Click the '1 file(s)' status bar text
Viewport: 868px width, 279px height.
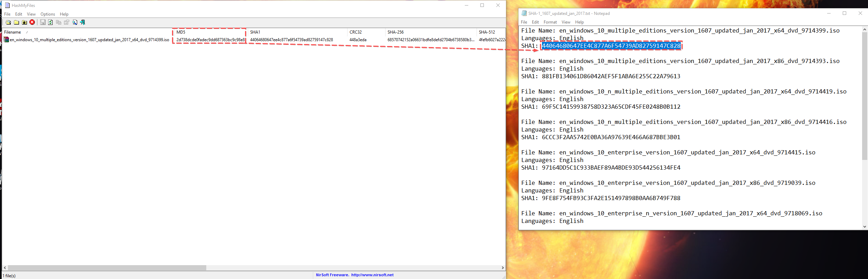pos(9,276)
